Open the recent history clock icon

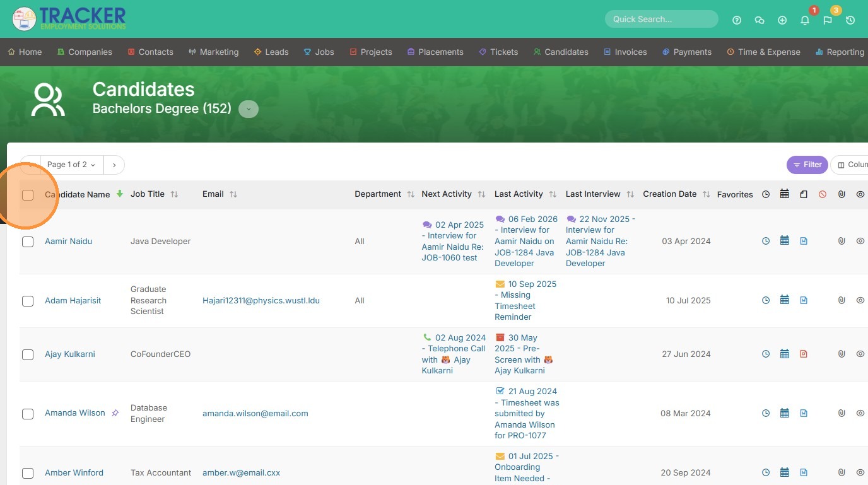(x=850, y=20)
